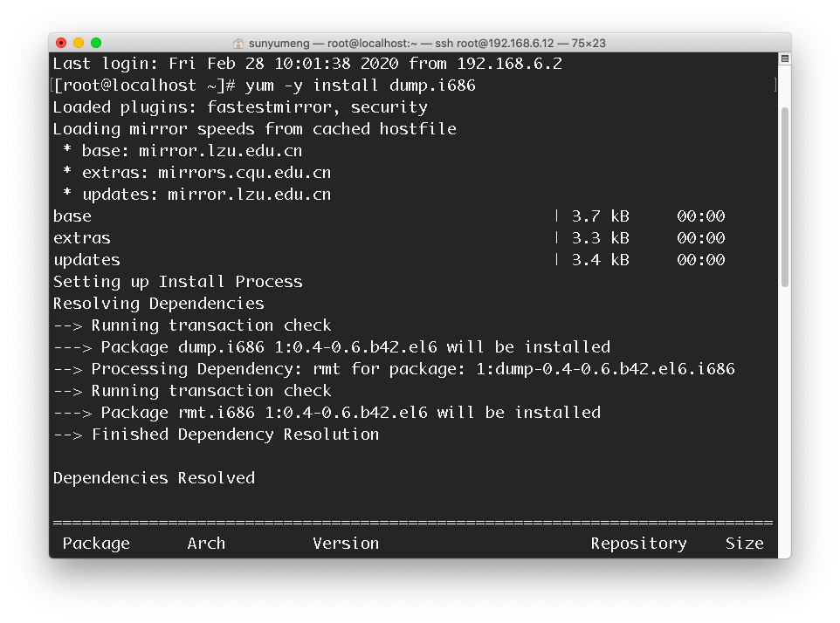
Task: Click 'Resolving Dependencies' line
Action: pyautogui.click(x=159, y=304)
